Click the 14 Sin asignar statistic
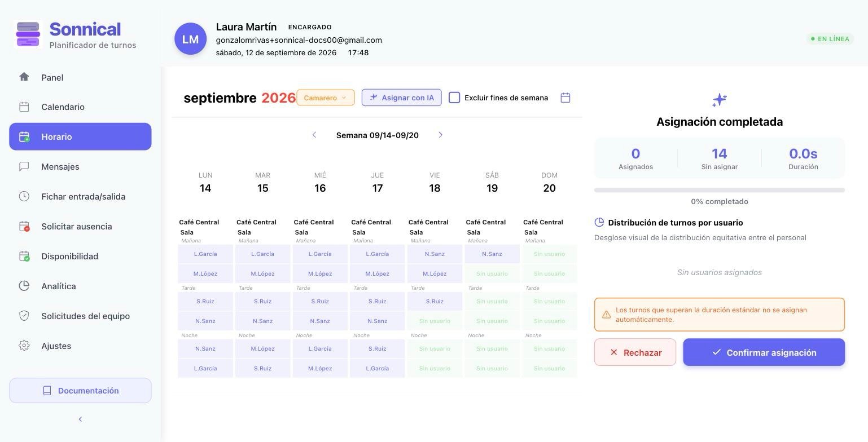This screenshot has height=442, width=868. click(720, 158)
